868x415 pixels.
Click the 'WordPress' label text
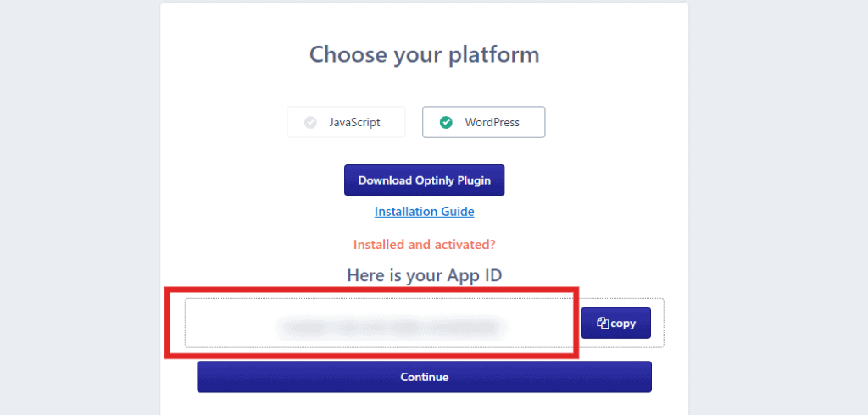[x=492, y=122]
